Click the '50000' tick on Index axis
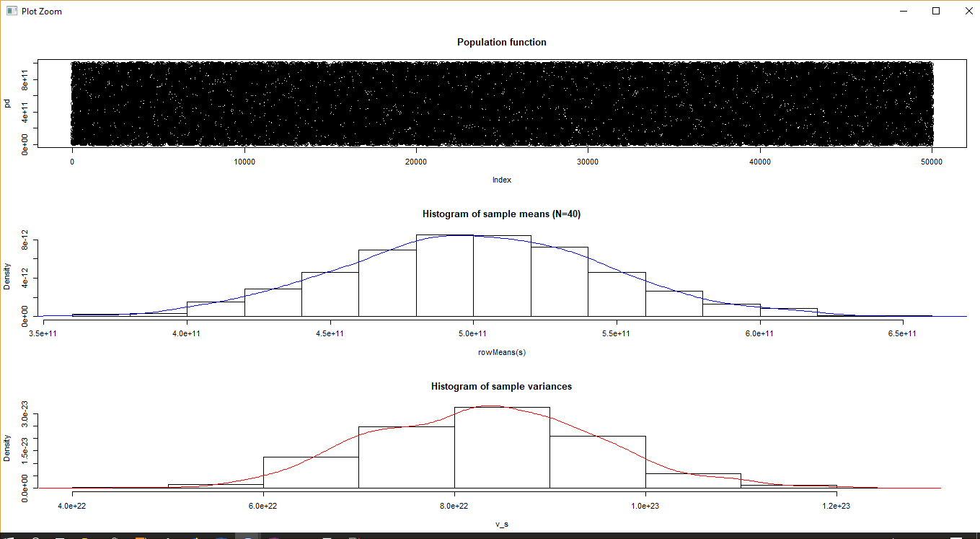 [932, 162]
